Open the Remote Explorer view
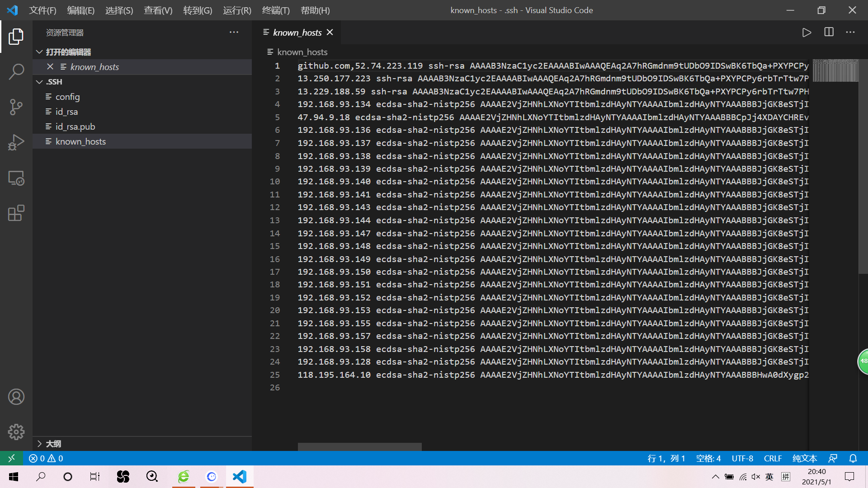Image resolution: width=868 pixels, height=488 pixels. (x=16, y=178)
